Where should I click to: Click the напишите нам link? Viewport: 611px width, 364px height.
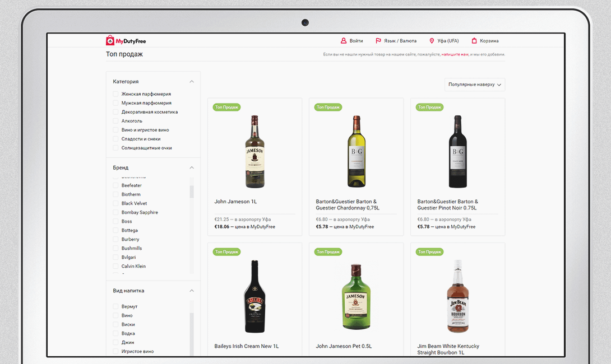pos(455,54)
